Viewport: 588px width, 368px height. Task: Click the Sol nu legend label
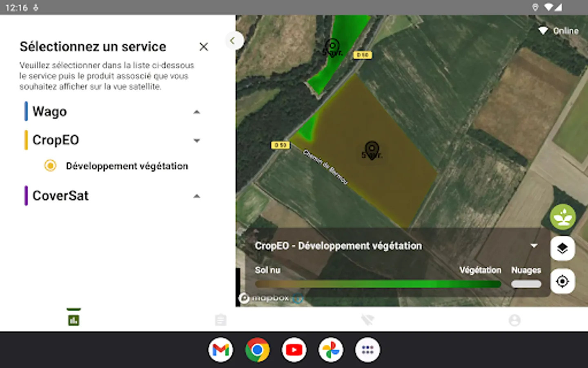click(268, 270)
